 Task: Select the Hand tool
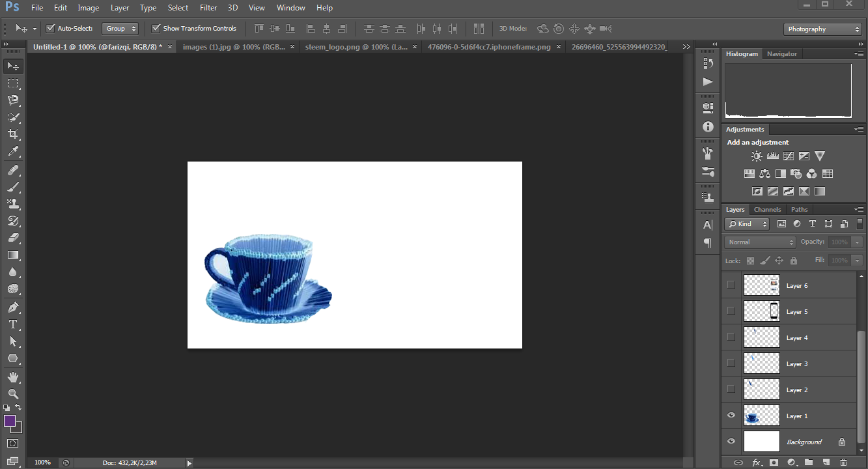(13, 377)
